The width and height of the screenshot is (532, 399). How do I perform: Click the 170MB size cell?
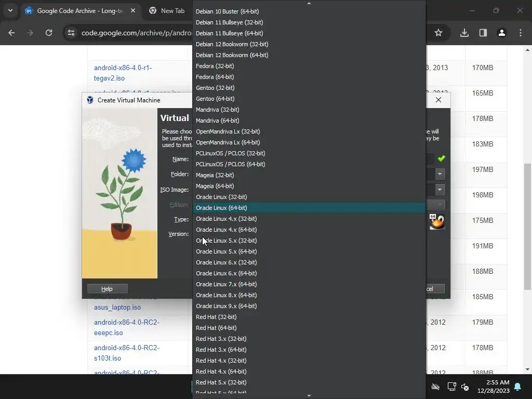tap(483, 68)
